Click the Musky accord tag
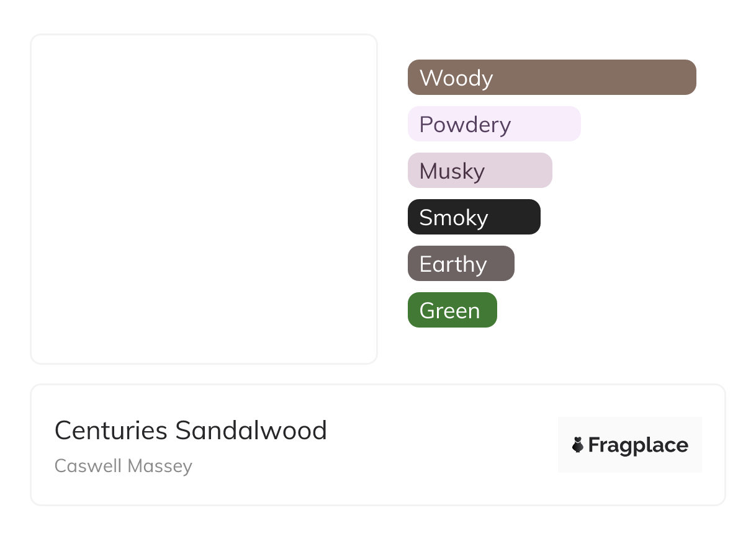This screenshot has width=756, height=536. point(479,171)
